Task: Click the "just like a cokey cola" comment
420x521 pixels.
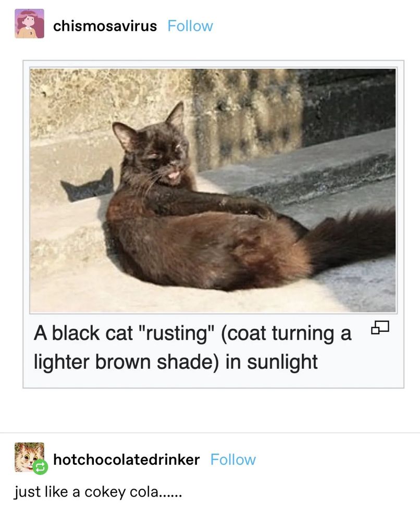Action: click(x=97, y=492)
